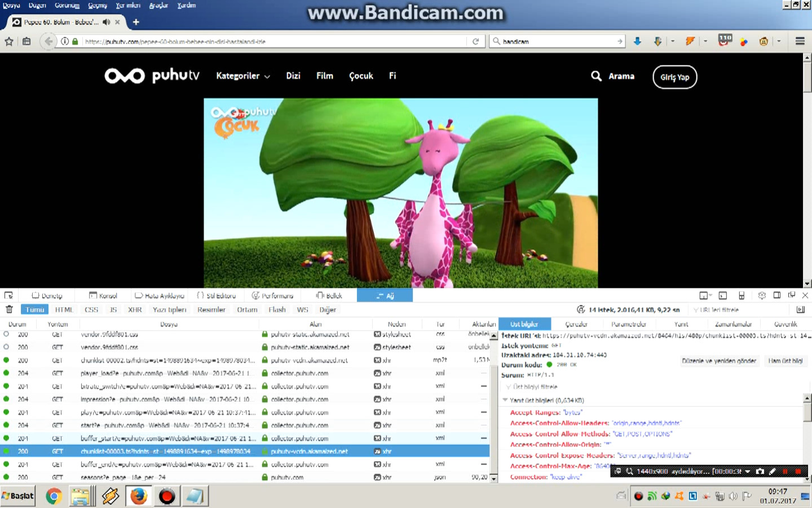Click the puhutv logo
The image size is (812, 508).
pos(152,76)
